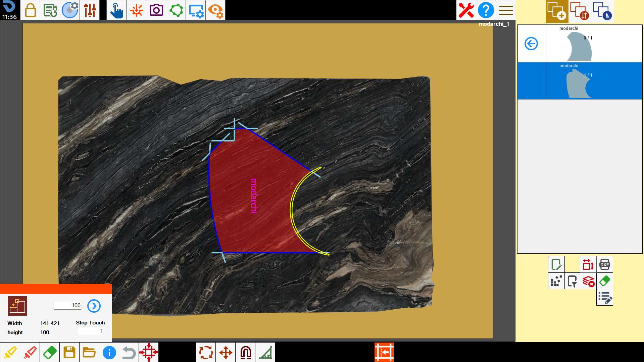Click the magnet snap tool

[246, 352]
